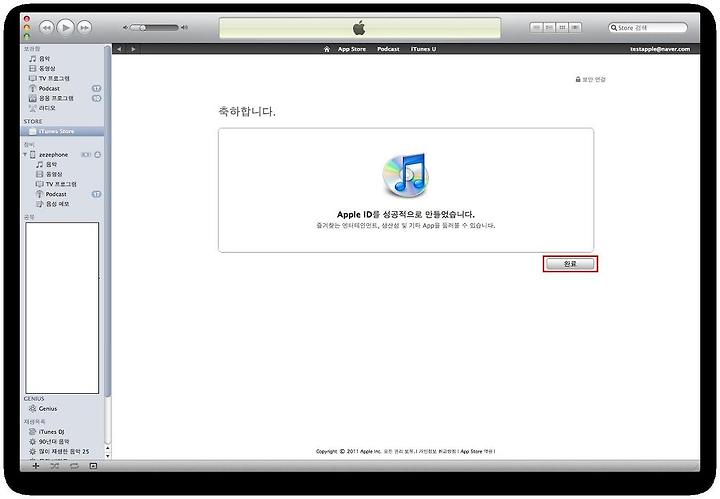Collapse the zezephone device tree
This screenshot has width=720, height=499.
[x=25, y=155]
